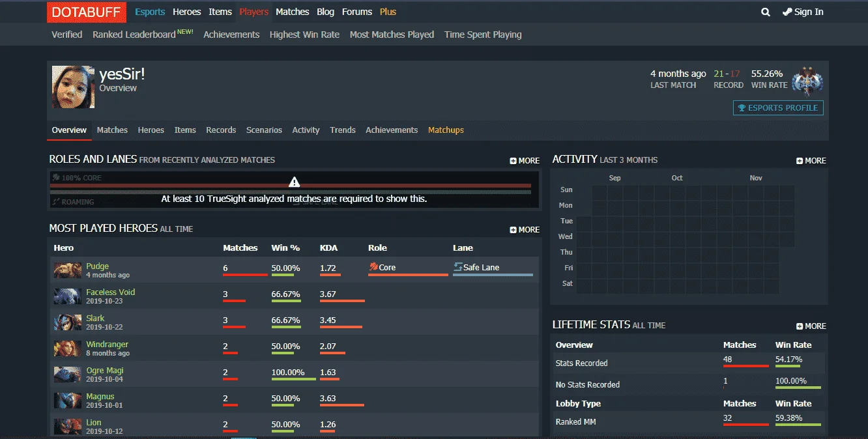Viewport: 868px width, 439px height.
Task: Switch to the Items profile tab
Action: [185, 130]
